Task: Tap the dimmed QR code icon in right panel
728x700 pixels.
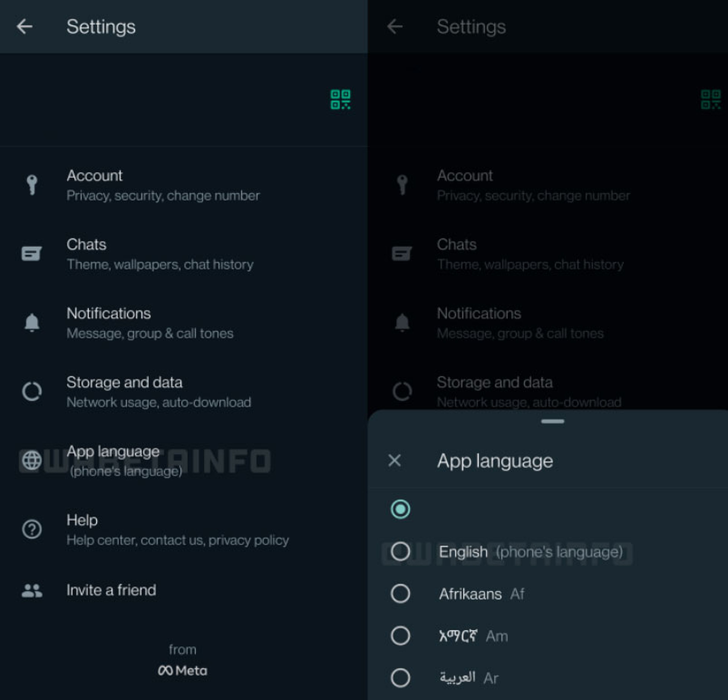Action: tap(711, 100)
